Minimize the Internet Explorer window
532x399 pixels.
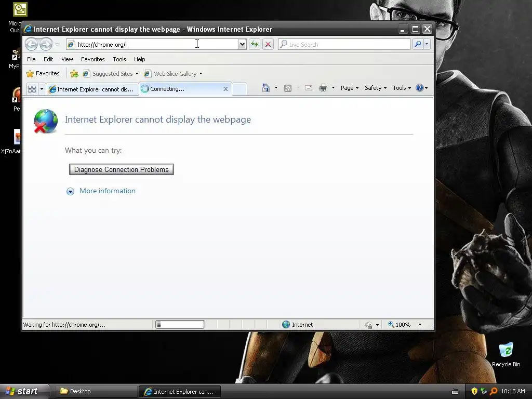403,29
